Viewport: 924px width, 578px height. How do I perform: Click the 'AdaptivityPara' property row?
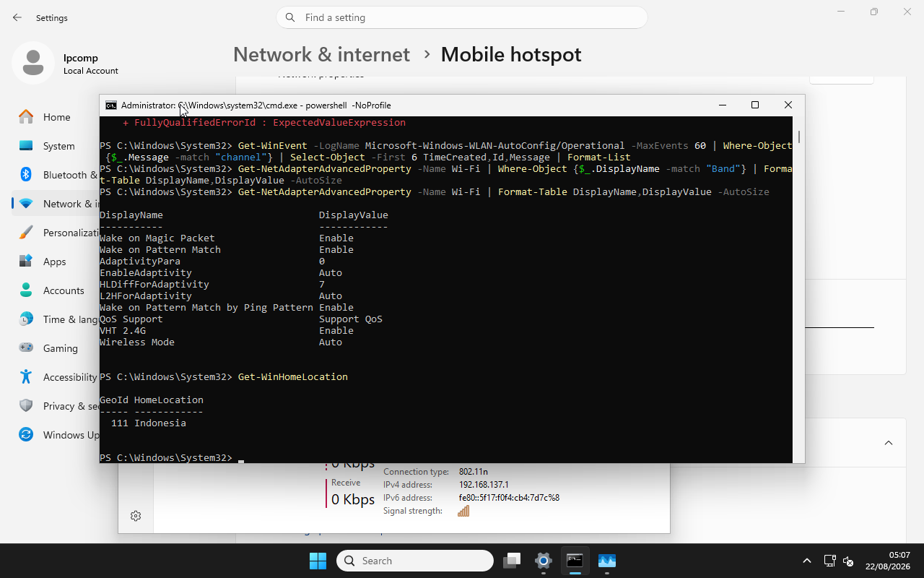(212, 261)
